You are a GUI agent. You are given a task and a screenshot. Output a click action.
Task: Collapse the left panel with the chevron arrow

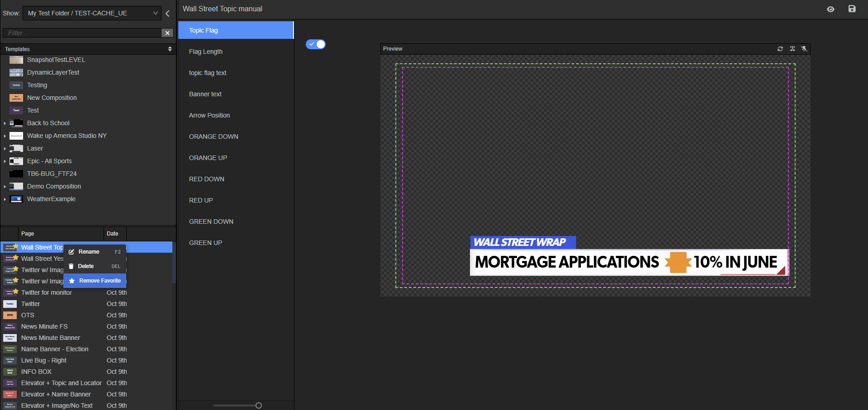tap(168, 14)
